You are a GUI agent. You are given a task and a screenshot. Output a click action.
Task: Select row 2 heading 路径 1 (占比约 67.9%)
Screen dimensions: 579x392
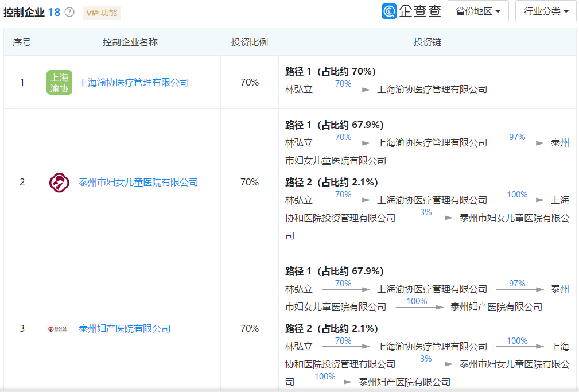335,125
